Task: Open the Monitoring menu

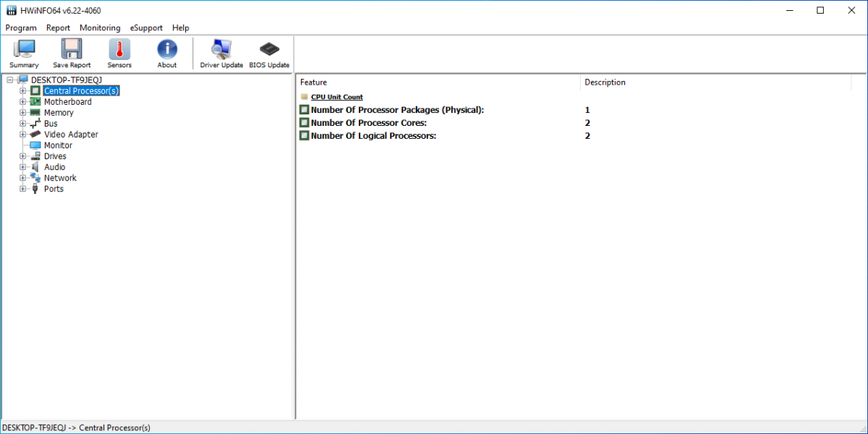Action: click(x=100, y=28)
